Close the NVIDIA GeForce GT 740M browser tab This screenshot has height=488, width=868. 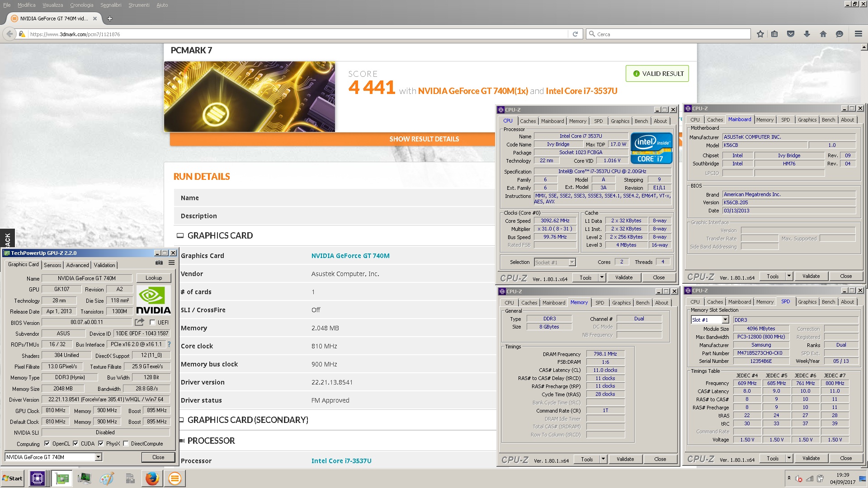click(x=95, y=19)
